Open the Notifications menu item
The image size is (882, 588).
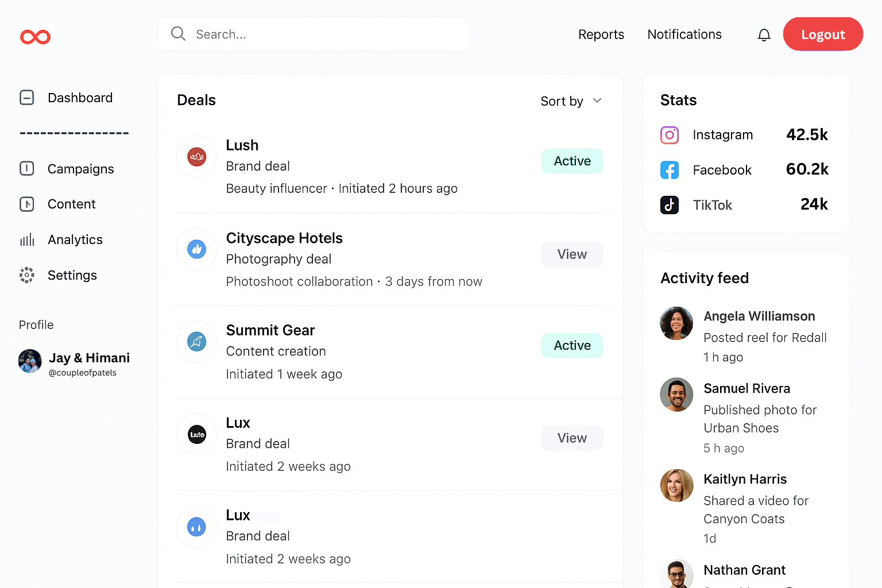coord(684,34)
